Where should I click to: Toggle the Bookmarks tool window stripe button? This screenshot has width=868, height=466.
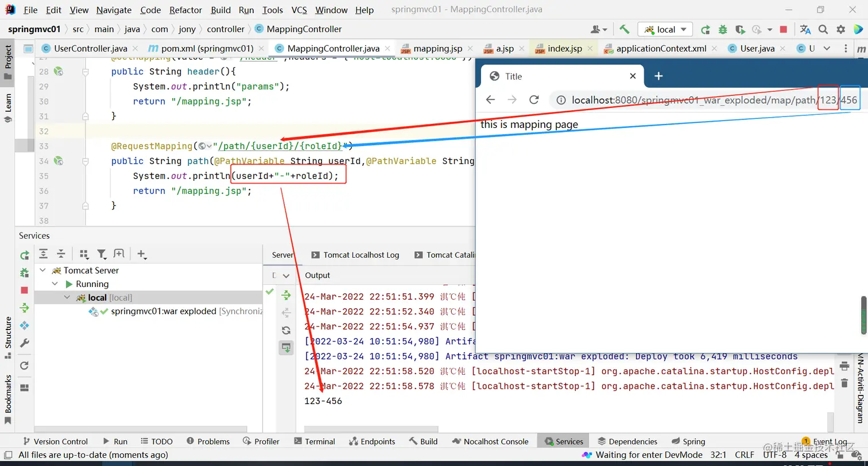click(x=8, y=399)
